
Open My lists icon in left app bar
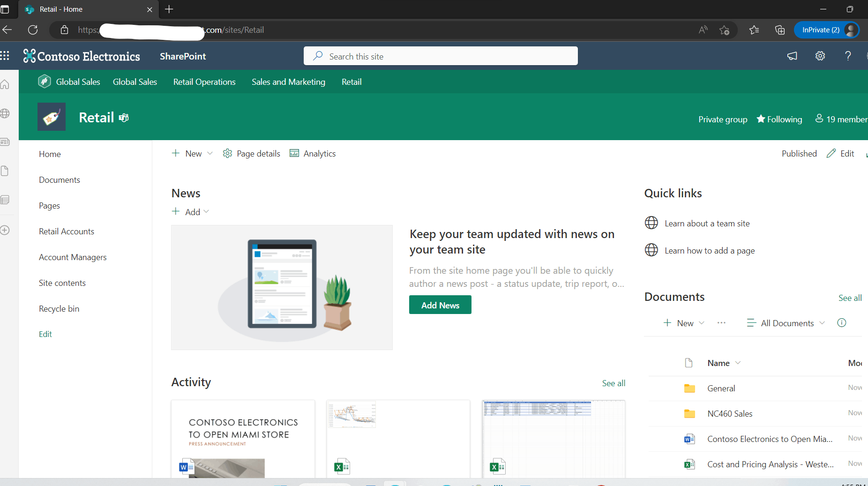tap(5, 200)
